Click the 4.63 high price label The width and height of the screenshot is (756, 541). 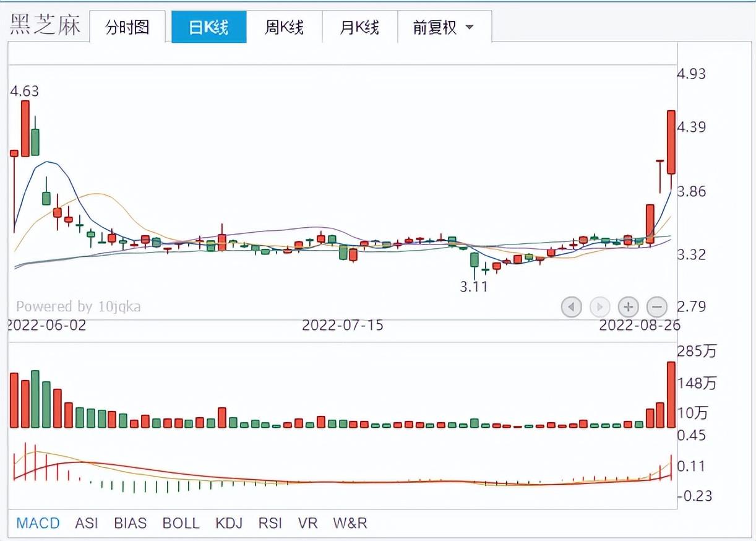[x=25, y=91]
